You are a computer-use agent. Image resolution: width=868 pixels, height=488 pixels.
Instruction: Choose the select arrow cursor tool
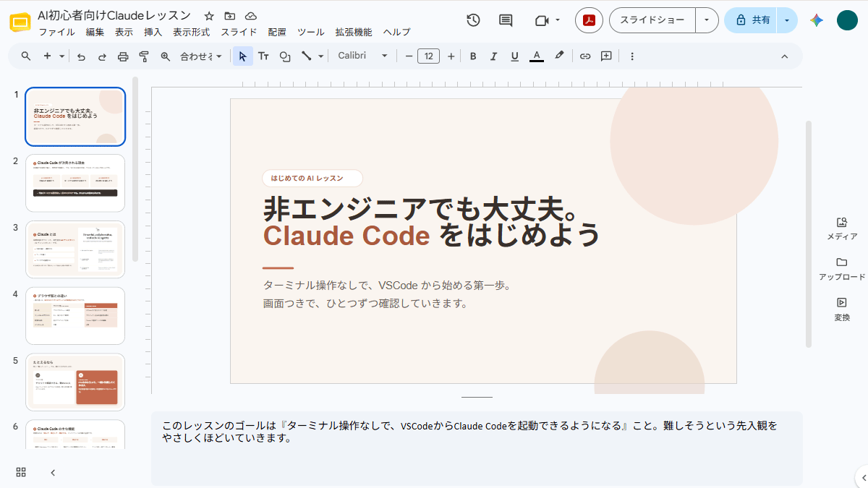point(243,56)
